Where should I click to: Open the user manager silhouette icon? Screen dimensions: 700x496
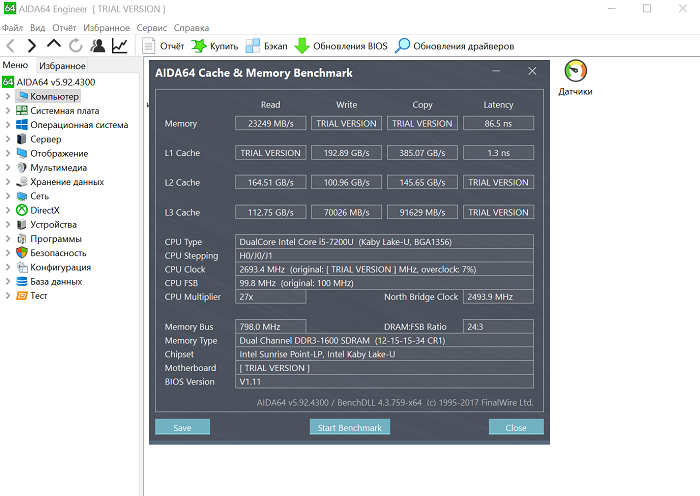[x=97, y=46]
